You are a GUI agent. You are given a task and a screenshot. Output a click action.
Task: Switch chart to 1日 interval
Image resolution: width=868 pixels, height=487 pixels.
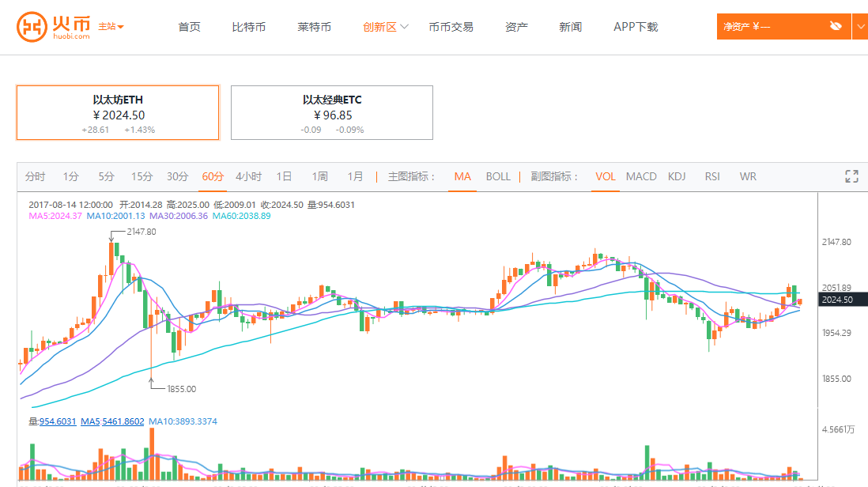click(x=284, y=176)
